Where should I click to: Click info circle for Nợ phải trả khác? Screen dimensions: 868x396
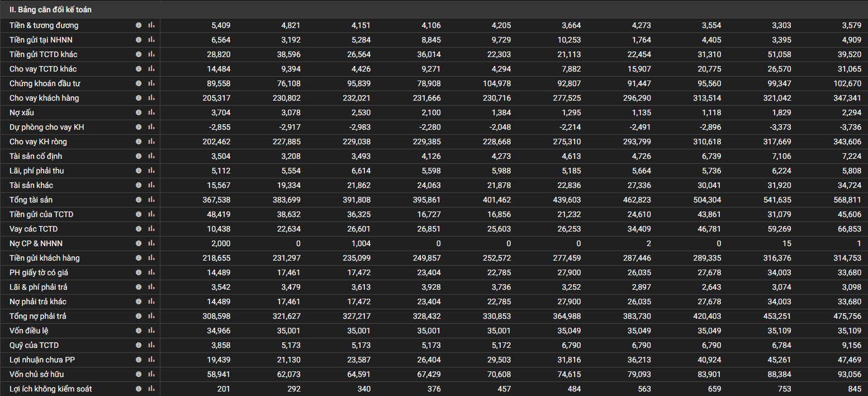pos(139,301)
